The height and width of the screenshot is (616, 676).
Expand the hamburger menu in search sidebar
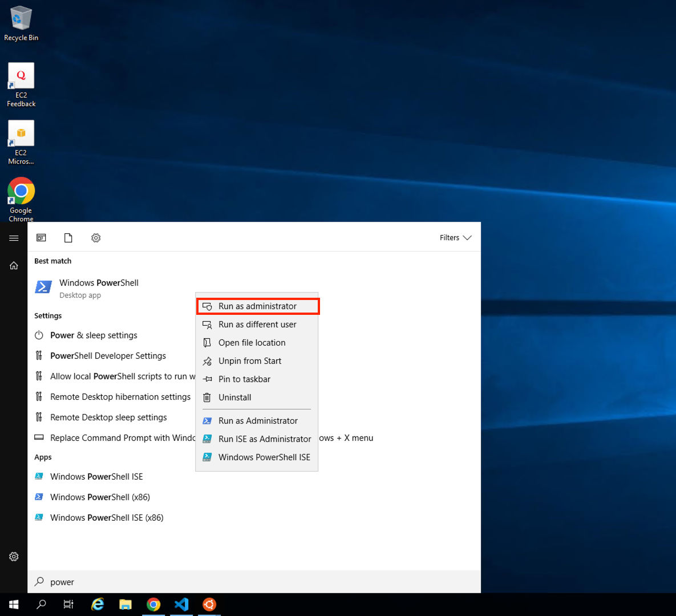point(14,238)
